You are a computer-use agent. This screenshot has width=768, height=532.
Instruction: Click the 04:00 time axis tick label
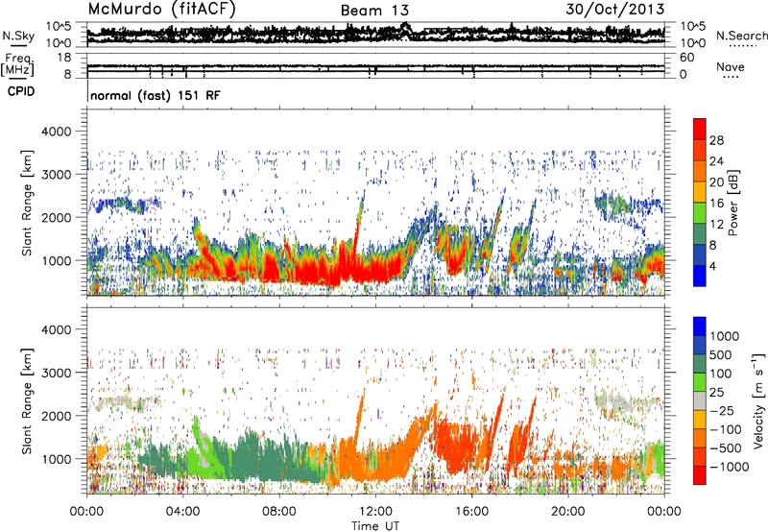pyautogui.click(x=182, y=512)
